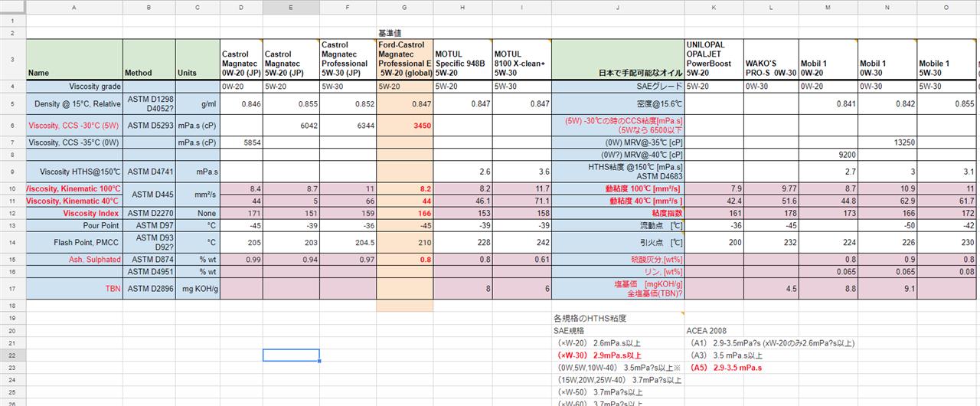Click 'ASTM D1298 D4052?' method cell
The height and width of the screenshot is (406, 980).
tap(149, 103)
